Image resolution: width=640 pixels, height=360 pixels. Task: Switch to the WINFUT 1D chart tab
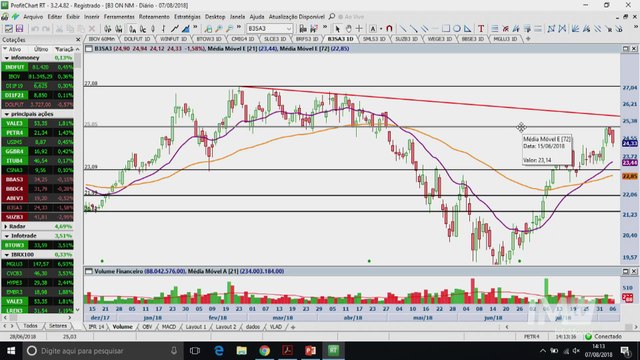[x=173, y=39]
